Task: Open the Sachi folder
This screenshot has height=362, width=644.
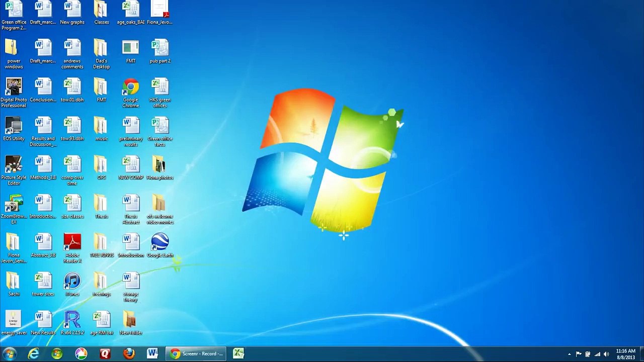Action: [x=14, y=284]
